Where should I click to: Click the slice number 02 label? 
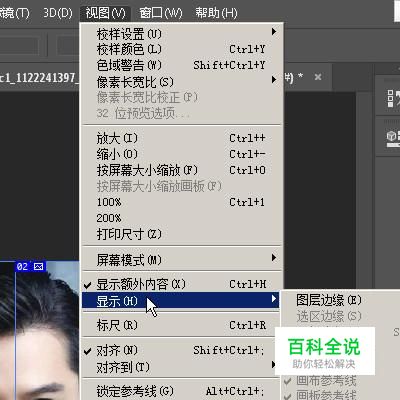point(22,267)
